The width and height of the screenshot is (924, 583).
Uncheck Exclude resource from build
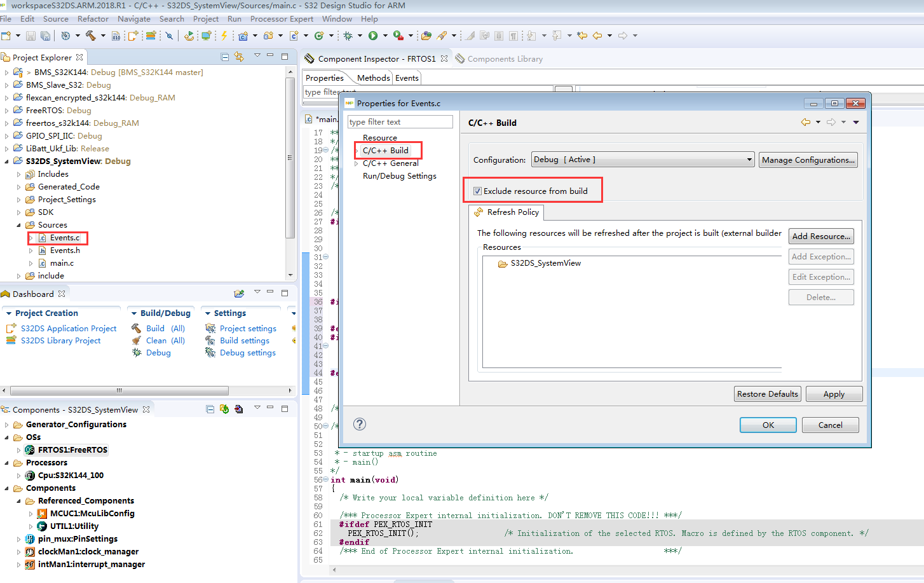(477, 189)
